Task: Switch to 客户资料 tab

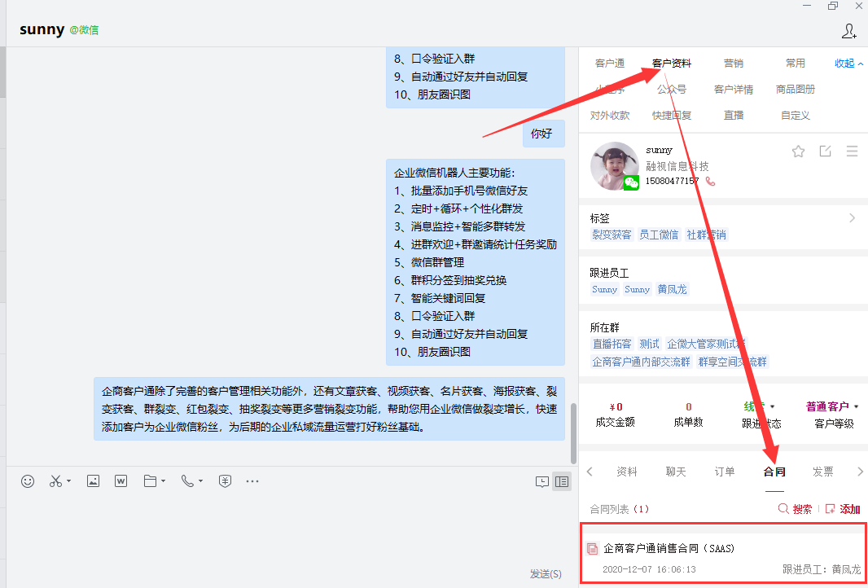Action: 672,64
